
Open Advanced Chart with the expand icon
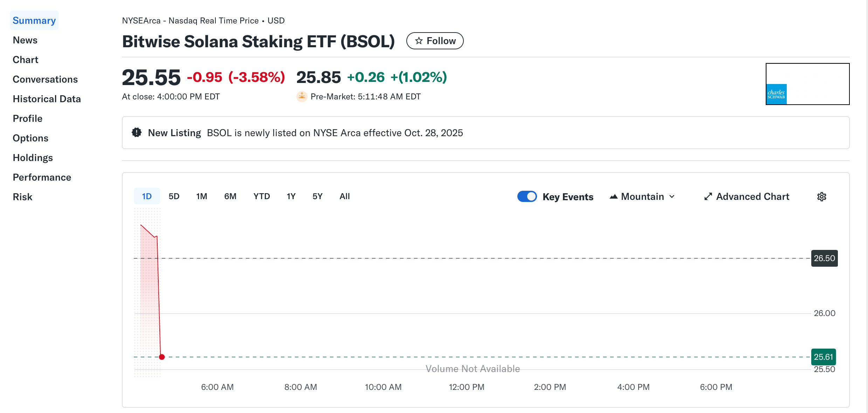pos(708,196)
